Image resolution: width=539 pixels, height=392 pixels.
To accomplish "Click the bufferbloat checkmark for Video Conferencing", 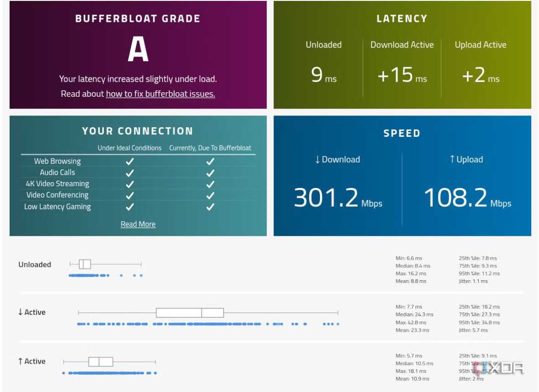I will (x=210, y=195).
